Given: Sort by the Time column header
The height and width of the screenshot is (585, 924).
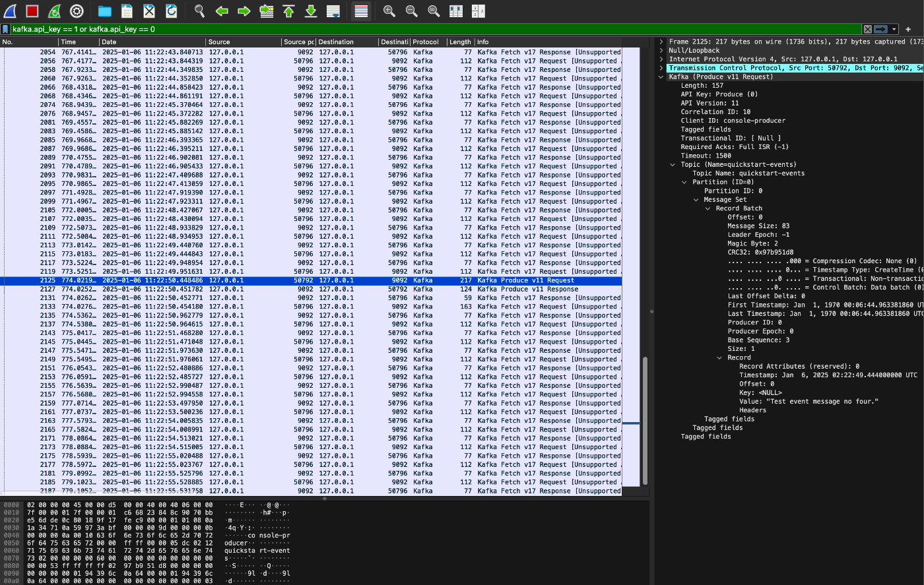Looking at the screenshot, I should tap(79, 42).
